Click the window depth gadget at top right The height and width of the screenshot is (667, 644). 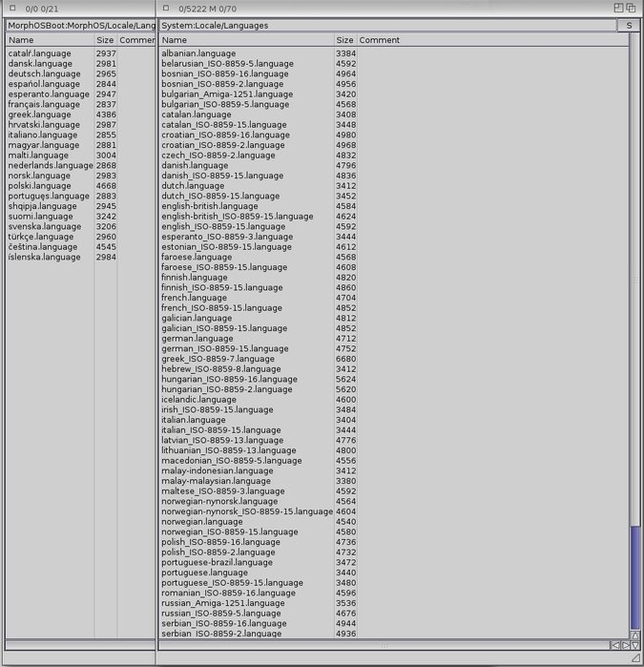[x=631, y=8]
